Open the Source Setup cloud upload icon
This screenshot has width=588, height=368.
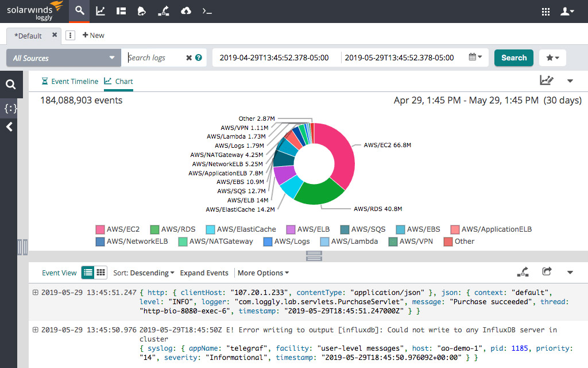click(185, 11)
